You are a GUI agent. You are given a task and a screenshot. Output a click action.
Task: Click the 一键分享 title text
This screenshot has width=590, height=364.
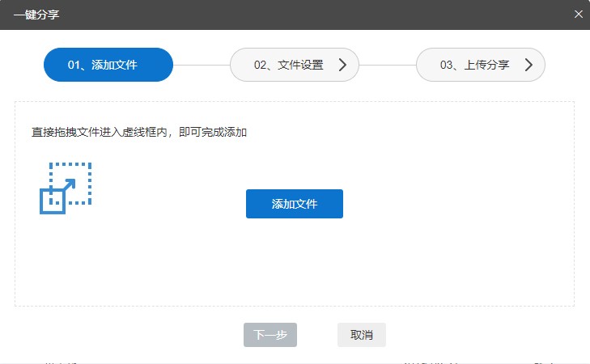(x=36, y=15)
